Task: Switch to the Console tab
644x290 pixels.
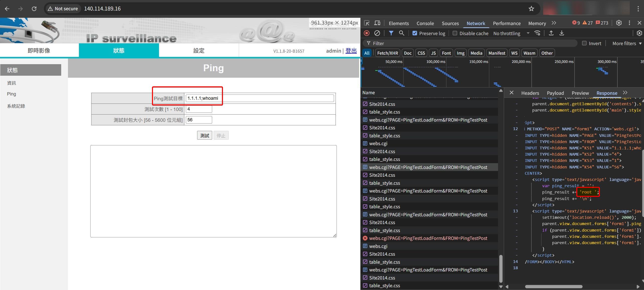Action: [425, 23]
